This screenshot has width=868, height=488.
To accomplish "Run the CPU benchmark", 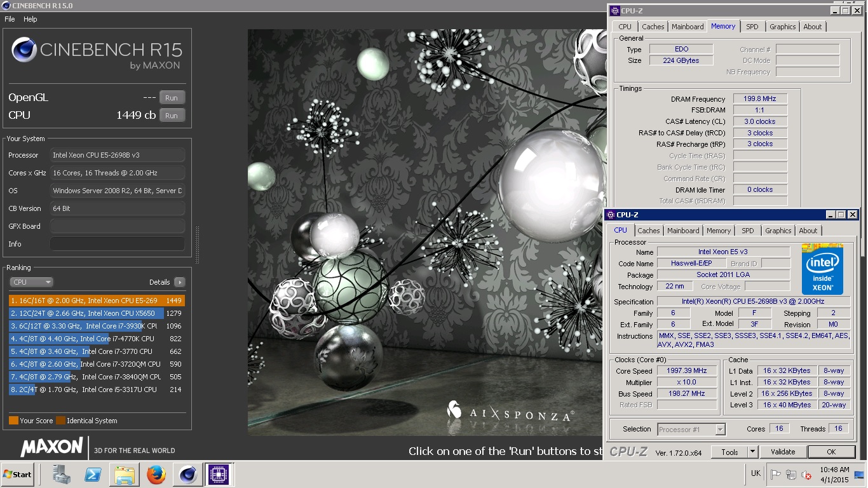I will pos(172,116).
